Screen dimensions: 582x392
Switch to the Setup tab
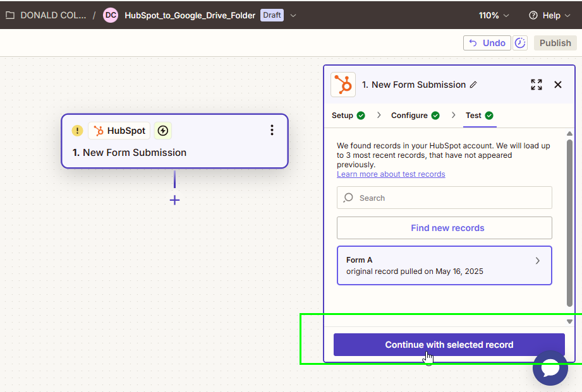coord(348,116)
